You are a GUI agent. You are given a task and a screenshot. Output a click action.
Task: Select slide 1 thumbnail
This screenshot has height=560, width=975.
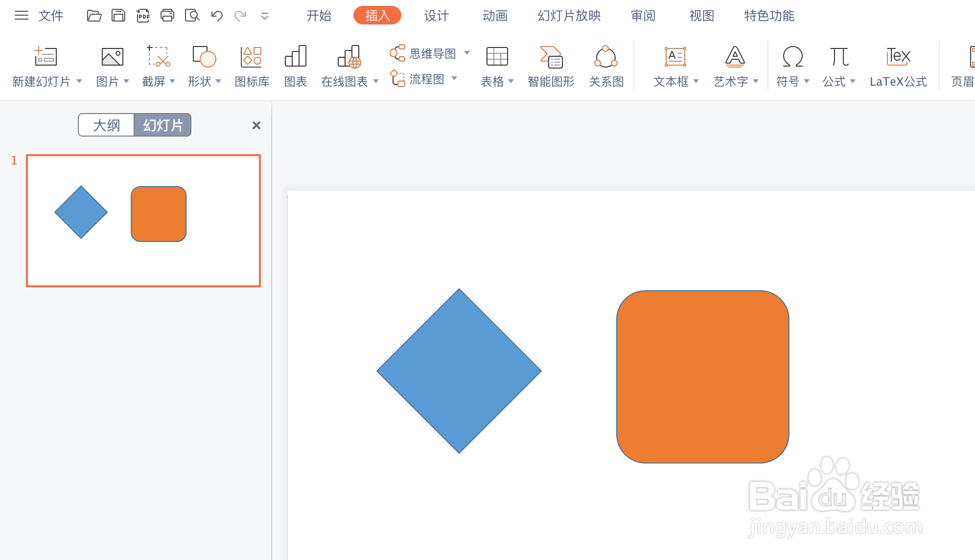[x=143, y=221]
